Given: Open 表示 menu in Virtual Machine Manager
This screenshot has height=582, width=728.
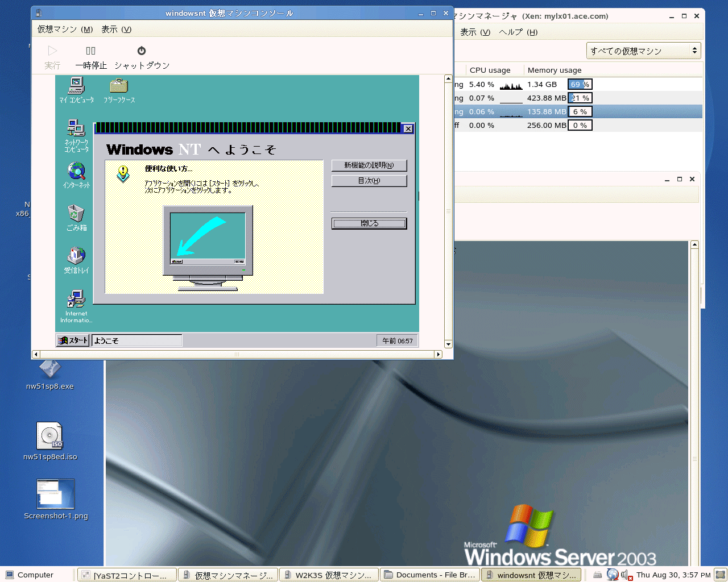Looking at the screenshot, I should [475, 32].
